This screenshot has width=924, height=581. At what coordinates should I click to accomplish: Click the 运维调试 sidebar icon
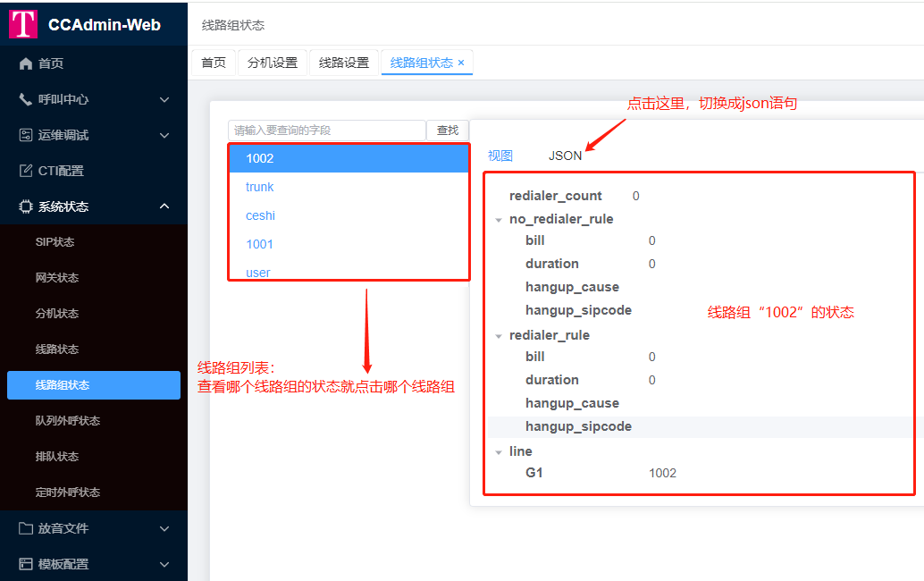(x=25, y=135)
